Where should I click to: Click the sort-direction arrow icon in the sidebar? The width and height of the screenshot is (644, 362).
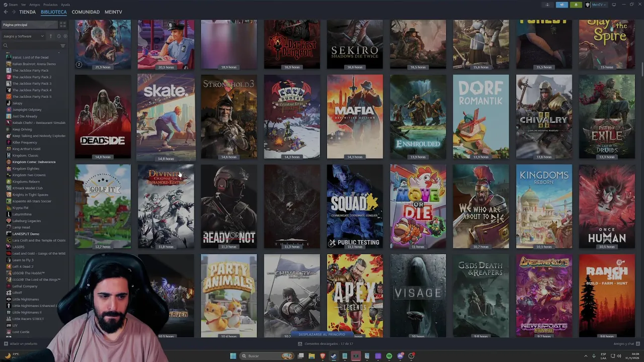(50, 36)
